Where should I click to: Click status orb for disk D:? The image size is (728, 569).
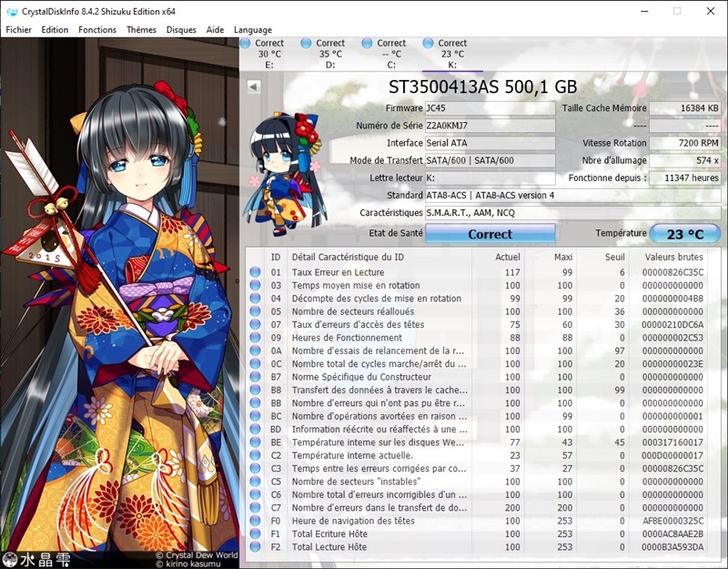tap(307, 43)
